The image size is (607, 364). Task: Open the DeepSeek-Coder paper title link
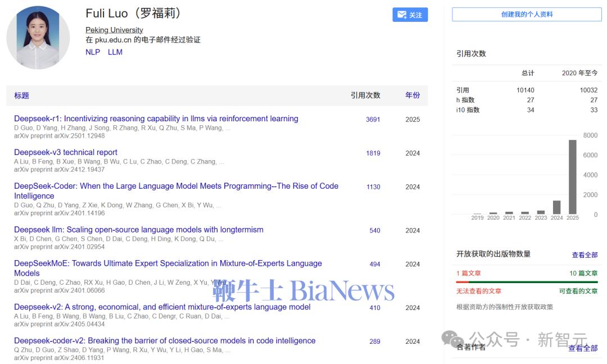coord(176,186)
